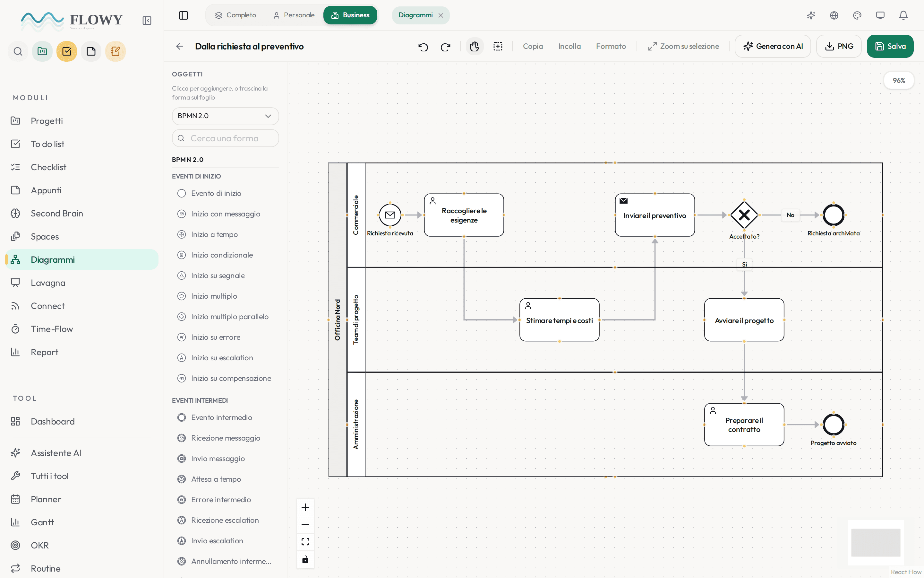Add Inizio a tempo shape

(x=225, y=234)
